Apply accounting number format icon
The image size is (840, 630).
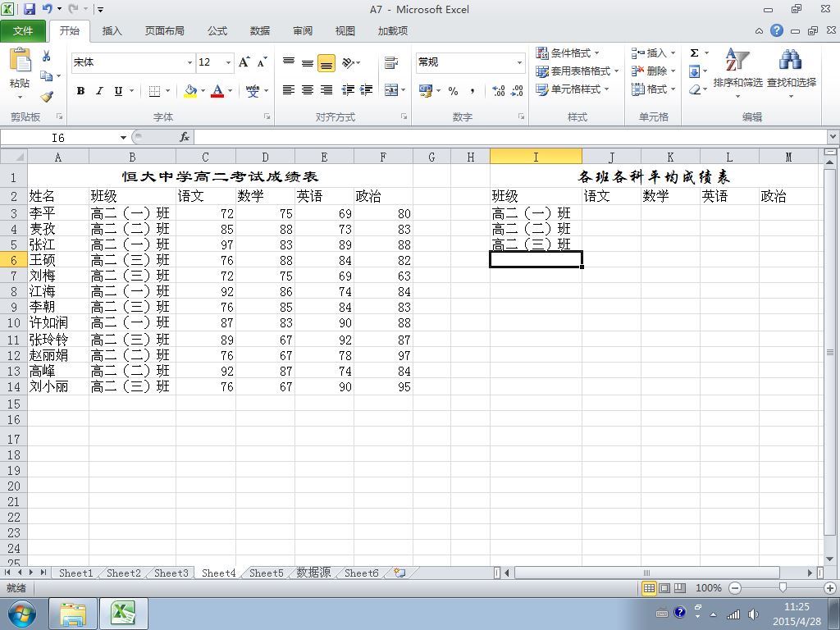point(426,91)
